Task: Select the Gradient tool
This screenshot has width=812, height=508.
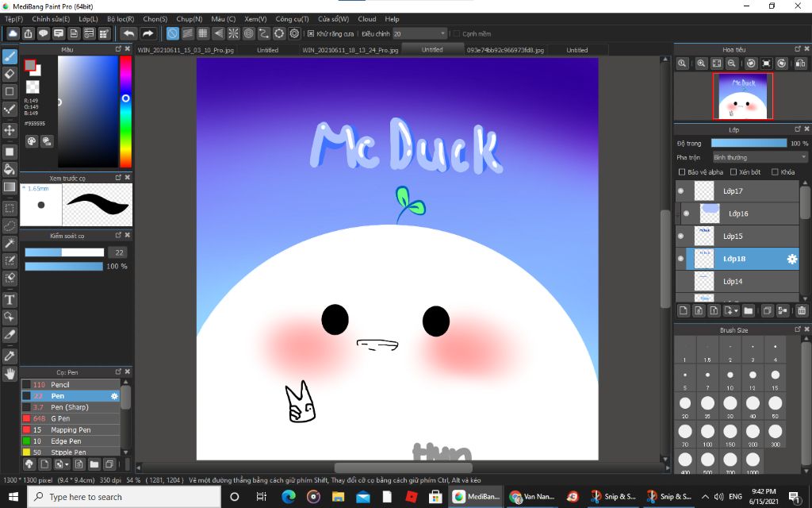Action: point(10,187)
